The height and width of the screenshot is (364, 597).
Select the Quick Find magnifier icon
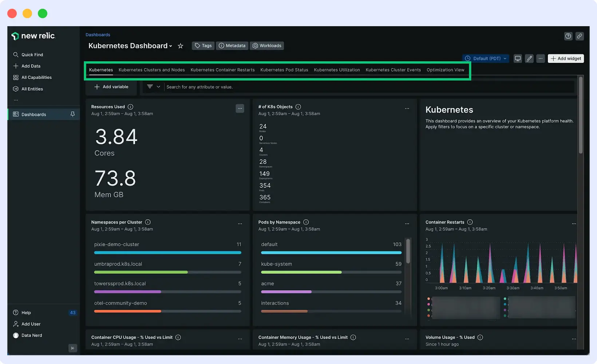click(x=16, y=55)
